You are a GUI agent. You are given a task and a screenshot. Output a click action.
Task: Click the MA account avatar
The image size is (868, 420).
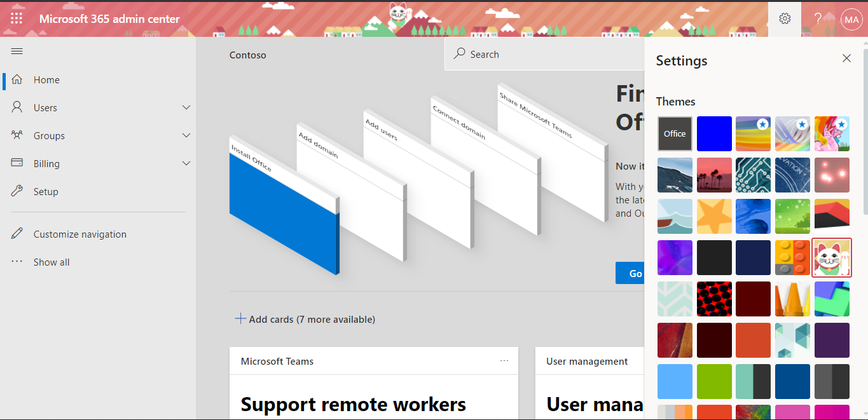(x=851, y=18)
